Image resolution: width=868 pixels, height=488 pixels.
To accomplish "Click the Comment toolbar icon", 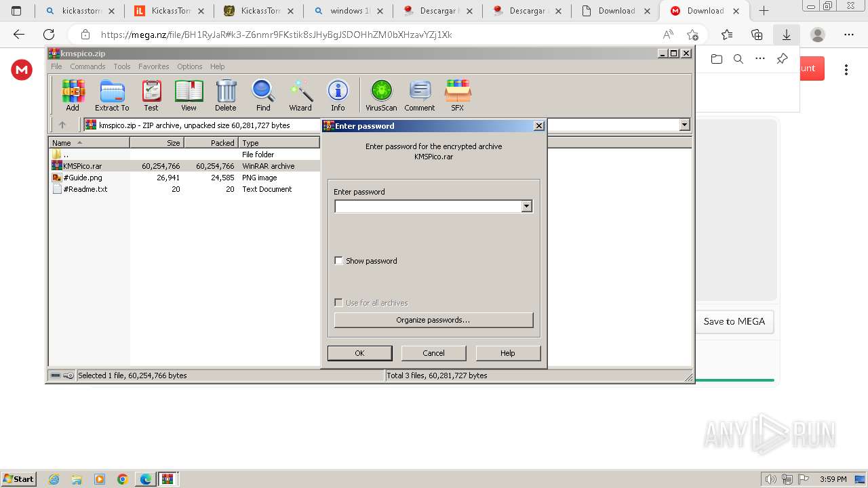I will pos(420,96).
